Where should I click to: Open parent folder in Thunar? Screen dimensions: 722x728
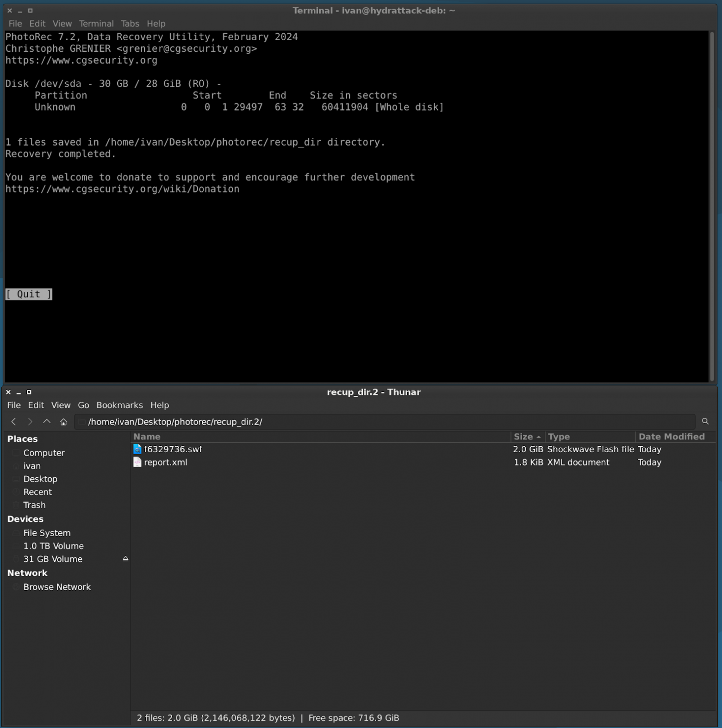click(x=47, y=421)
